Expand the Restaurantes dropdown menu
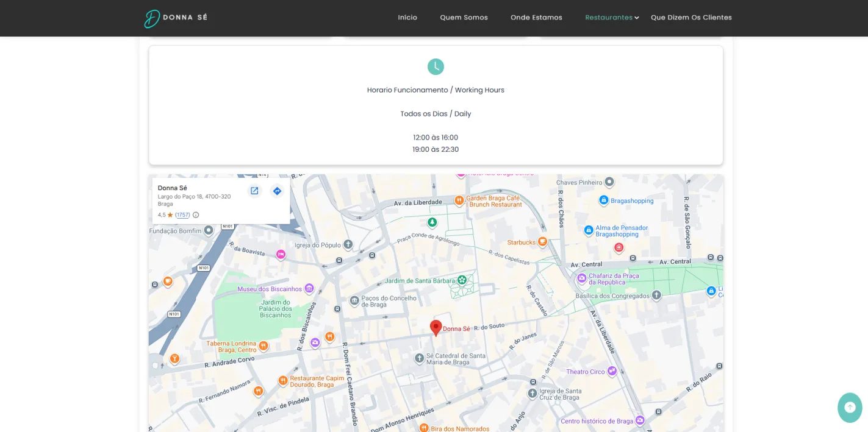868x432 pixels. coord(612,18)
